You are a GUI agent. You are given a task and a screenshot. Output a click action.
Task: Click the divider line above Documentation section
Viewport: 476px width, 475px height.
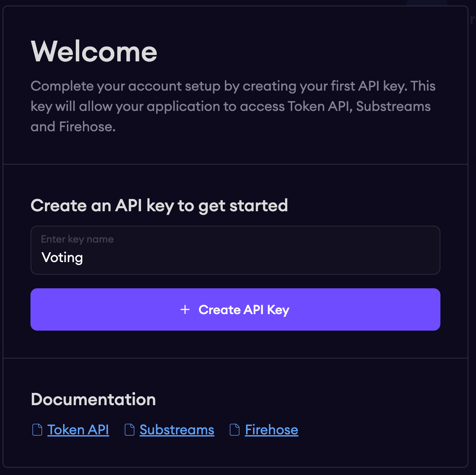point(235,358)
